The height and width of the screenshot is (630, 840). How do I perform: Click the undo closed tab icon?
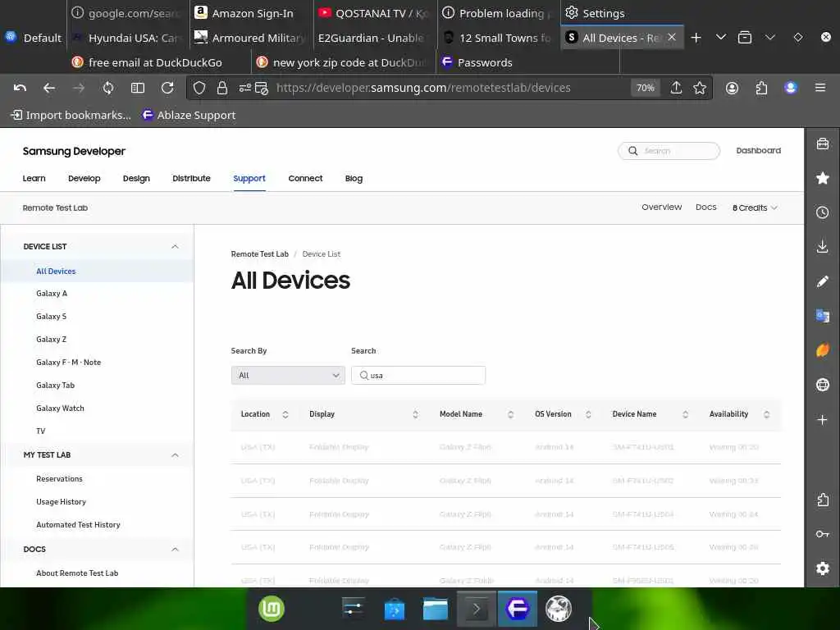click(x=20, y=88)
